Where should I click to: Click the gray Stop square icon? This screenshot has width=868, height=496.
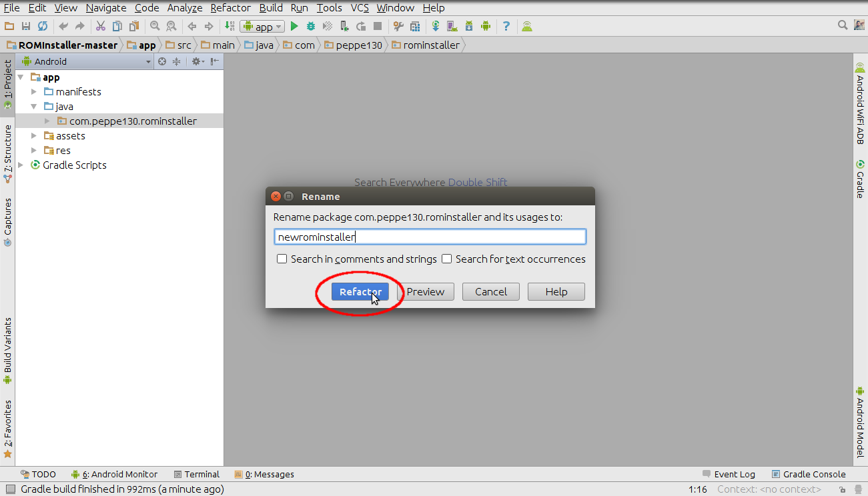click(x=378, y=26)
